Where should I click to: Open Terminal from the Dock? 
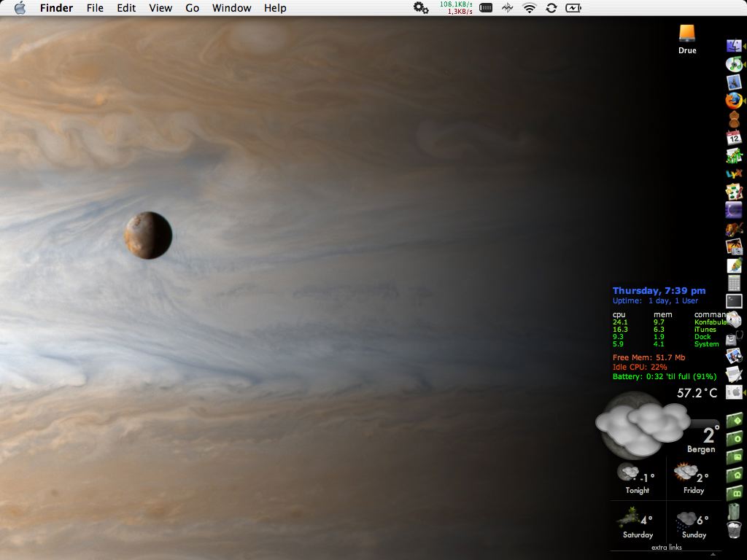click(734, 300)
